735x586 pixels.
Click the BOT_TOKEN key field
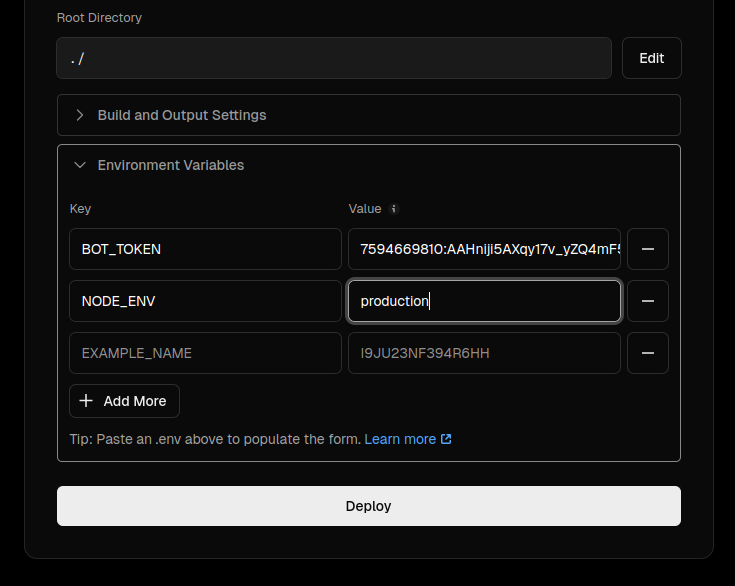(x=205, y=249)
